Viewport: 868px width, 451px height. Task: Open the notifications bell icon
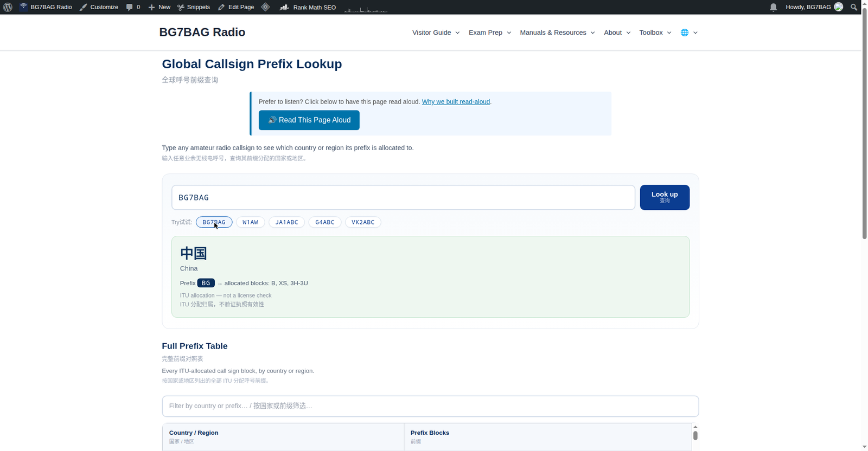(773, 7)
